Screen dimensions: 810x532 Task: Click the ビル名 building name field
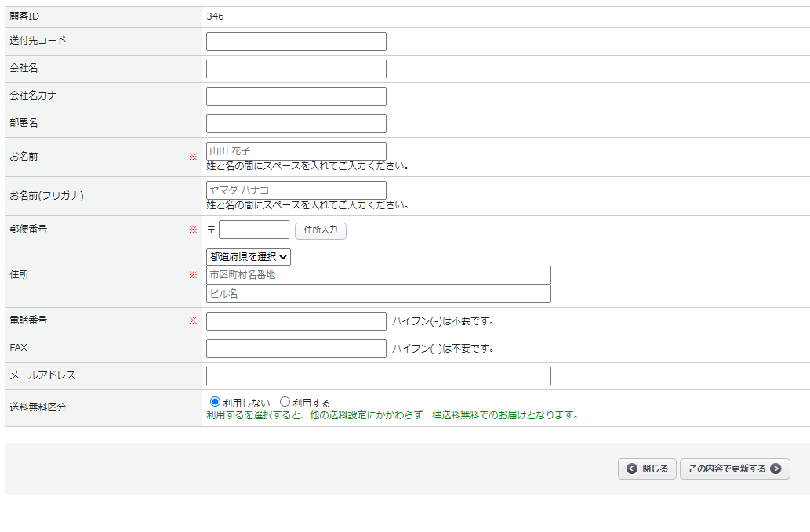379,294
